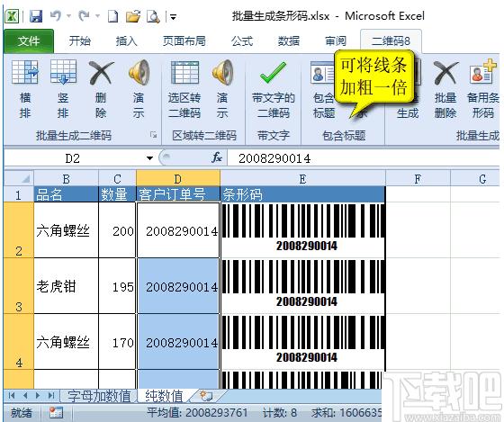Click the 备用条形码 button
Viewport: 504px width, 422px height.
[x=482, y=89]
